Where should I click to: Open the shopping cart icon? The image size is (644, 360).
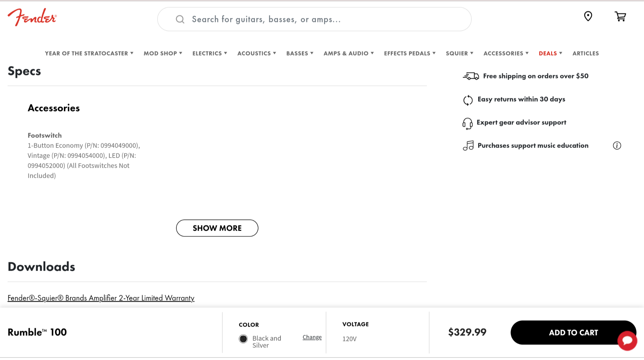click(x=620, y=16)
